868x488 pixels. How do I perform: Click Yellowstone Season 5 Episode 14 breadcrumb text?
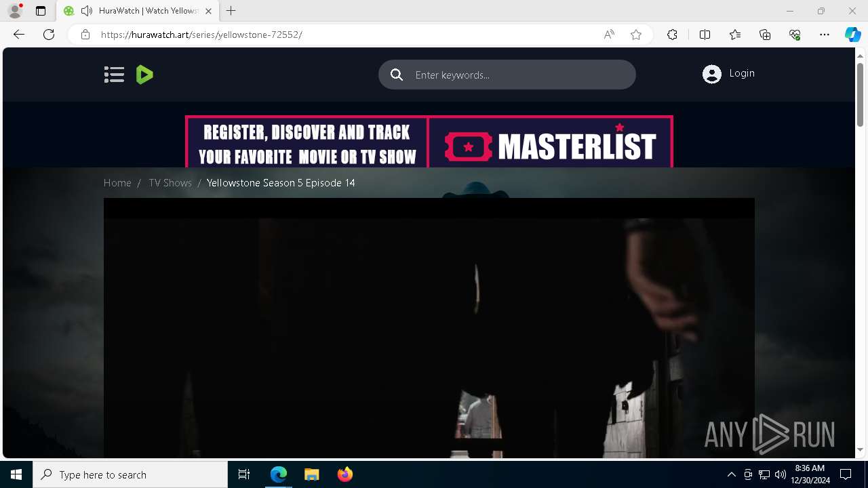(x=281, y=183)
